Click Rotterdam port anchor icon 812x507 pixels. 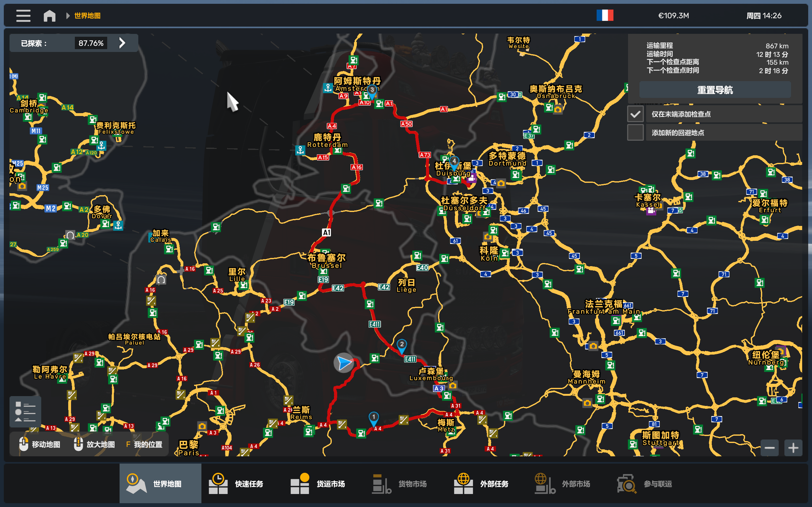coord(300,150)
